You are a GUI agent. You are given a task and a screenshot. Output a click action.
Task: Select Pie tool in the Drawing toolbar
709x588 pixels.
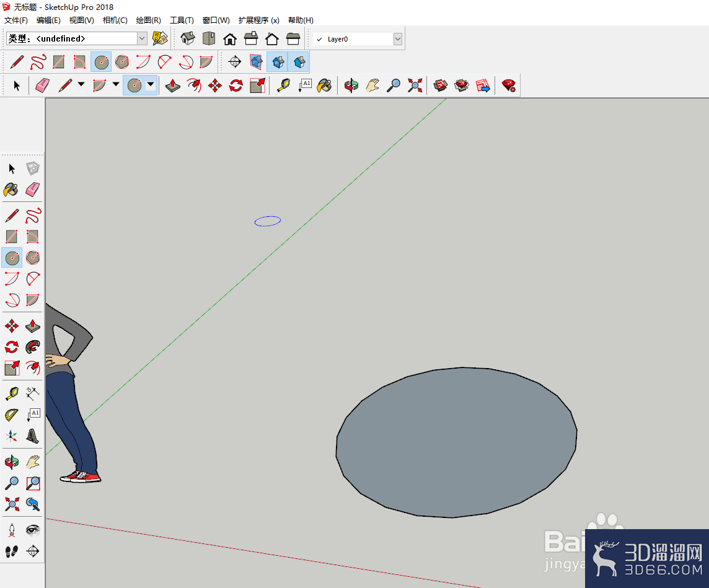click(x=206, y=61)
